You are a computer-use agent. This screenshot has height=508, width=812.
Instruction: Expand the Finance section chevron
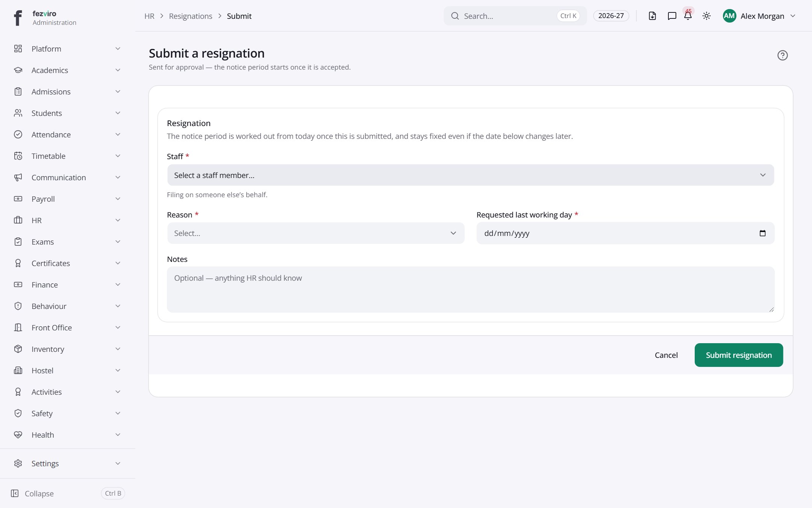[x=118, y=284]
